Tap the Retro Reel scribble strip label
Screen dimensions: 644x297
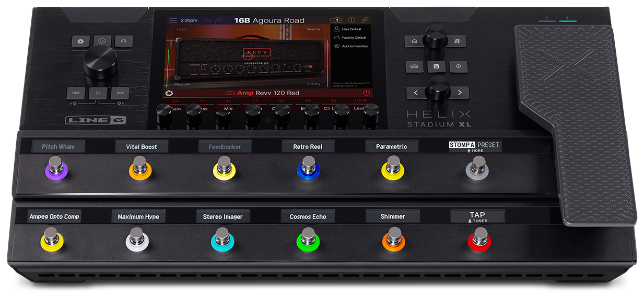pyautogui.click(x=308, y=147)
